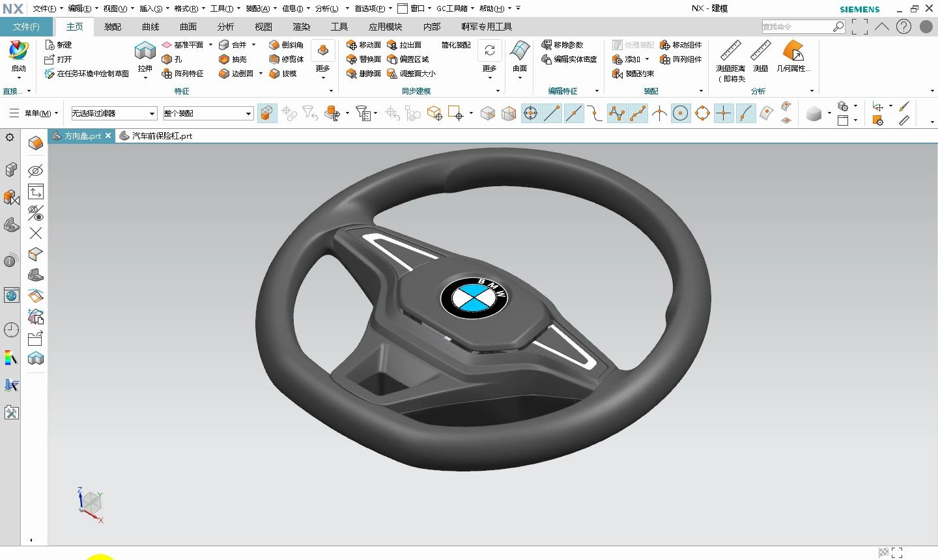Click the blue 文件(F) file button

[27, 27]
